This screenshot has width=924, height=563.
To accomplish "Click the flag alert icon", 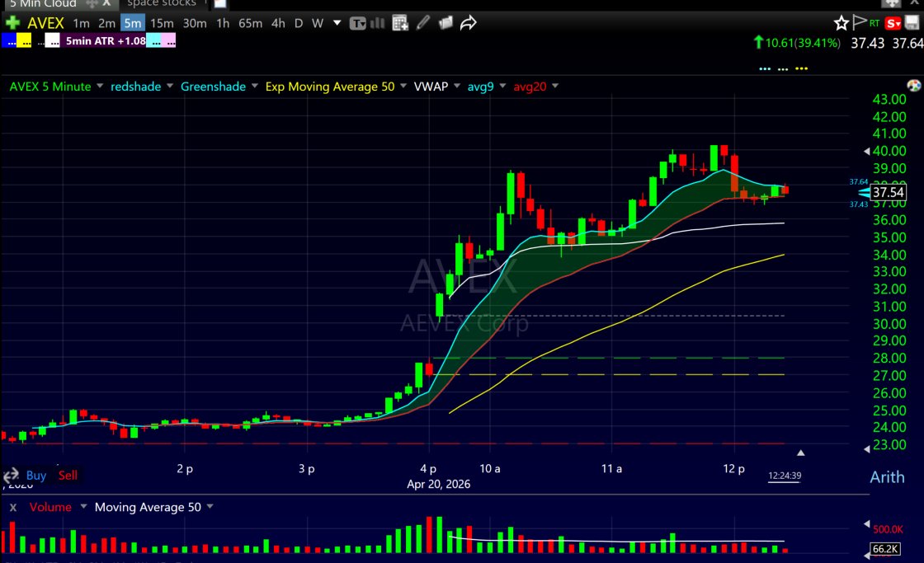I will coord(860,22).
